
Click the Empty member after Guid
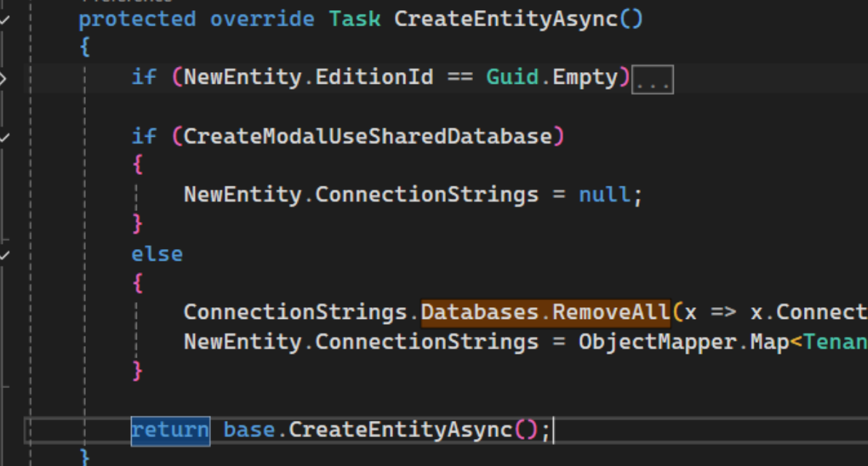click(x=585, y=77)
